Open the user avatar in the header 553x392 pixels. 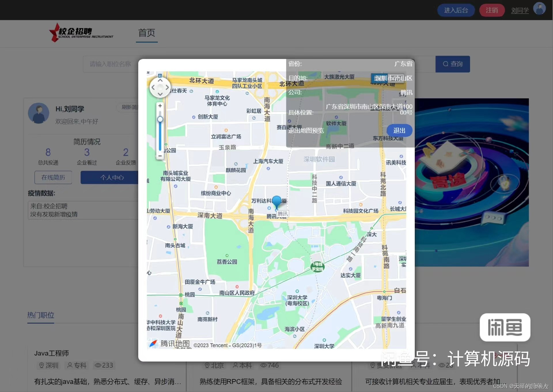[x=539, y=9]
